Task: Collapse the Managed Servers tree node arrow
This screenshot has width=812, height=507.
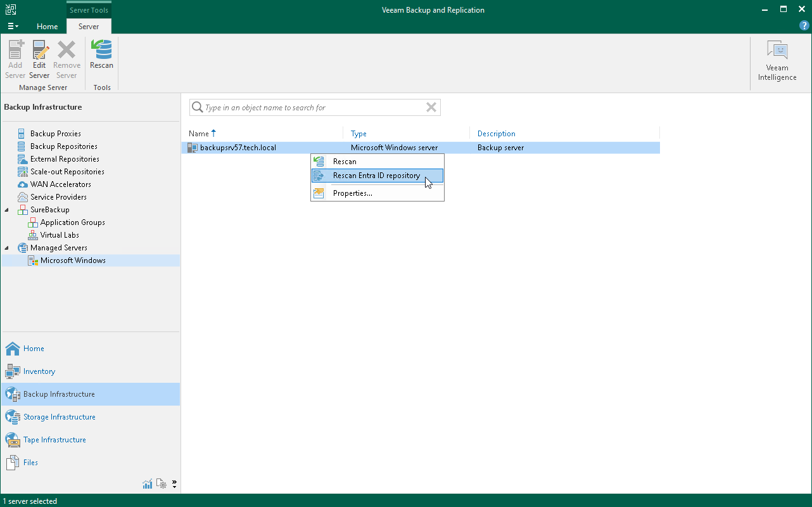Action: tap(8, 248)
